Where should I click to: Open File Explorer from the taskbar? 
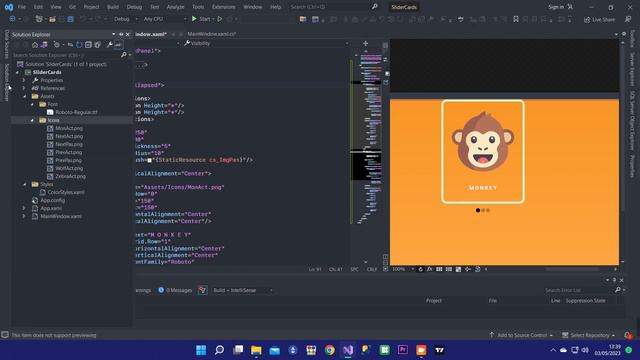pos(256,350)
